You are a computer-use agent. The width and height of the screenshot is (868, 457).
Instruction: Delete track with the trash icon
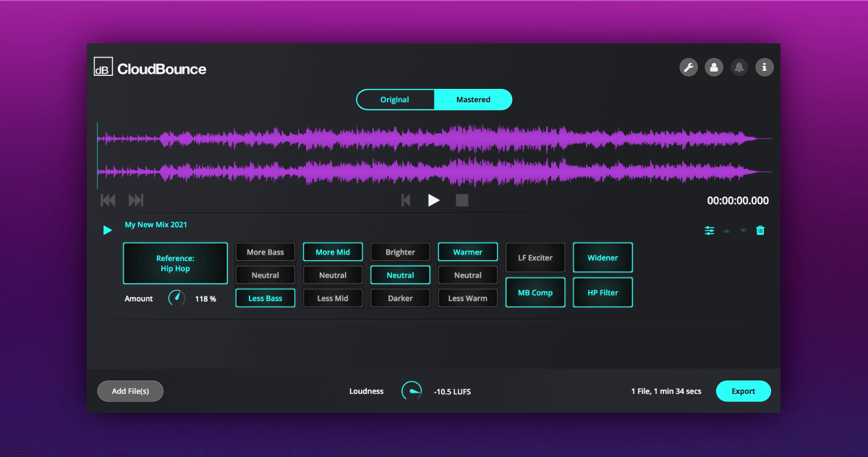click(760, 230)
